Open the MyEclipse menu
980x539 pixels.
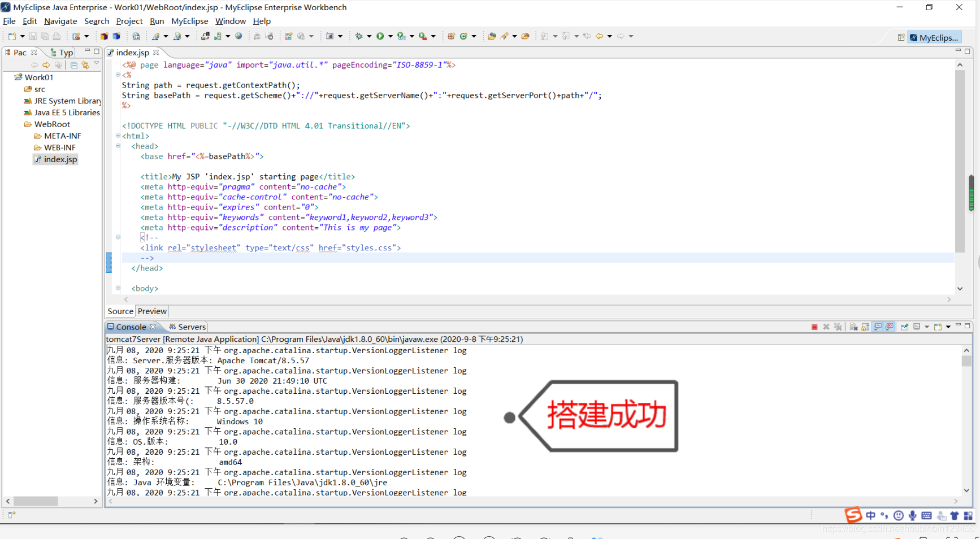click(190, 21)
